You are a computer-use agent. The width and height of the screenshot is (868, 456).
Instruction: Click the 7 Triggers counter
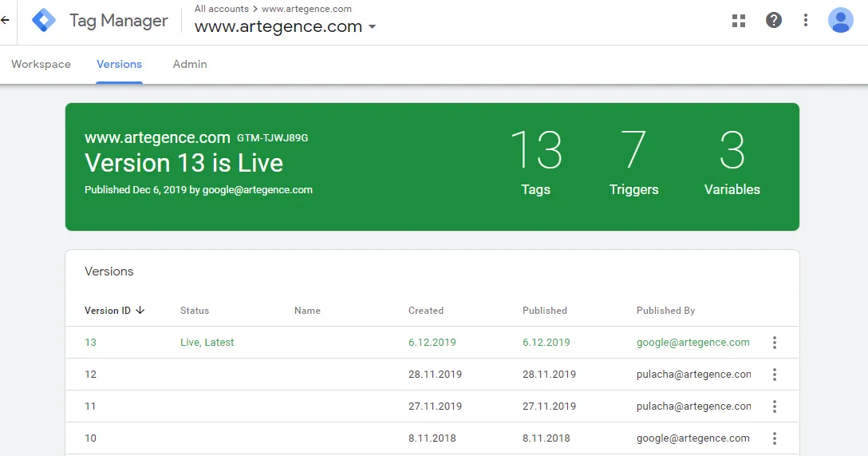[633, 162]
